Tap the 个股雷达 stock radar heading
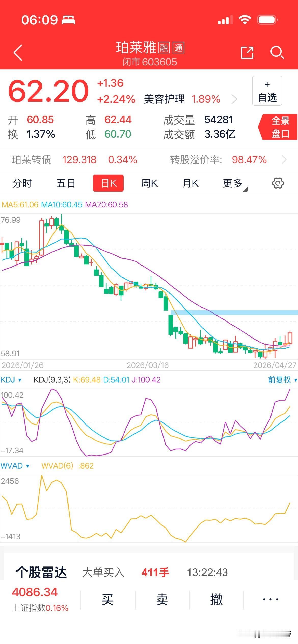298x644 pixels. tap(41, 572)
